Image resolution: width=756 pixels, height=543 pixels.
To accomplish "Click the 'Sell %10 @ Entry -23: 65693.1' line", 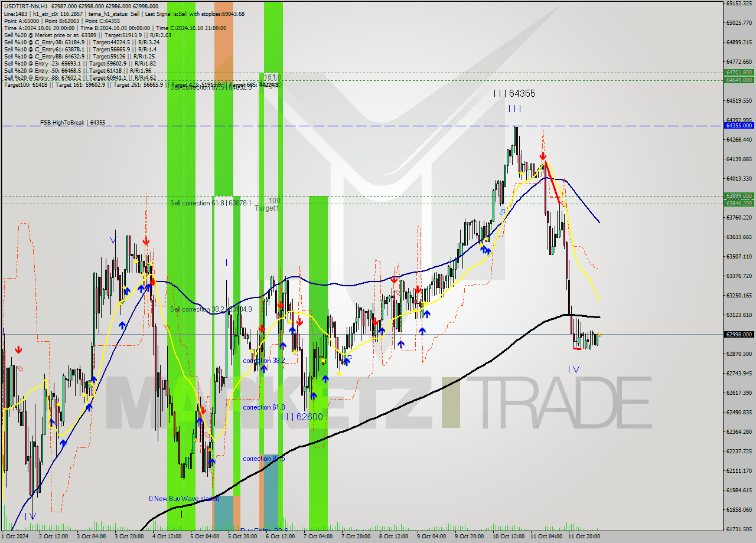I will click(80, 63).
